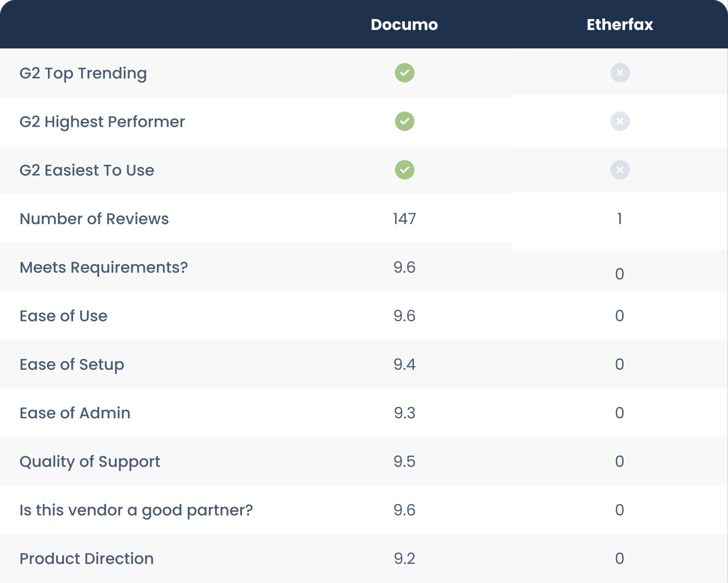Image resolution: width=728 pixels, height=583 pixels.
Task: Select the Documo column header
Action: pos(404,25)
